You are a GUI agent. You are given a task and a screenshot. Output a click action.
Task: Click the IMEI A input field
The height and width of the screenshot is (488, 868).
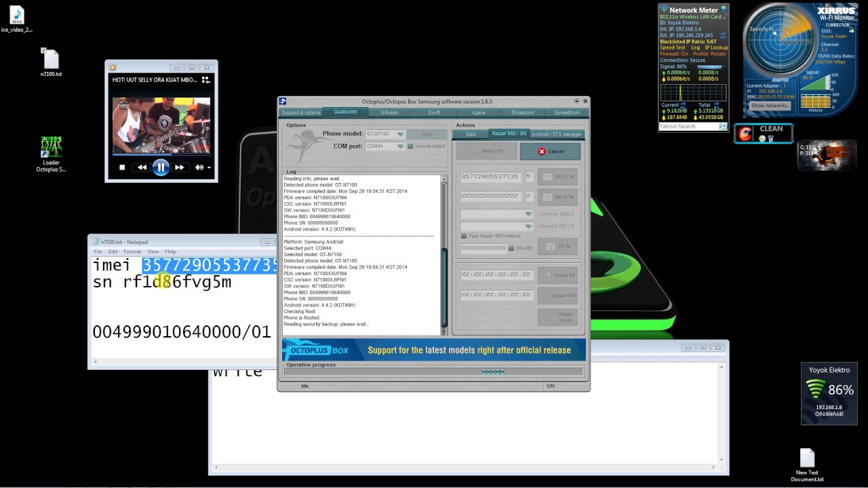pyautogui.click(x=491, y=177)
